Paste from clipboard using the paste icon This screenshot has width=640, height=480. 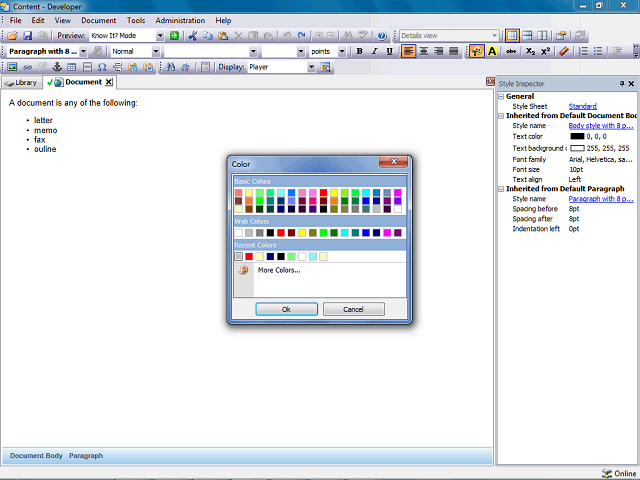point(223,36)
